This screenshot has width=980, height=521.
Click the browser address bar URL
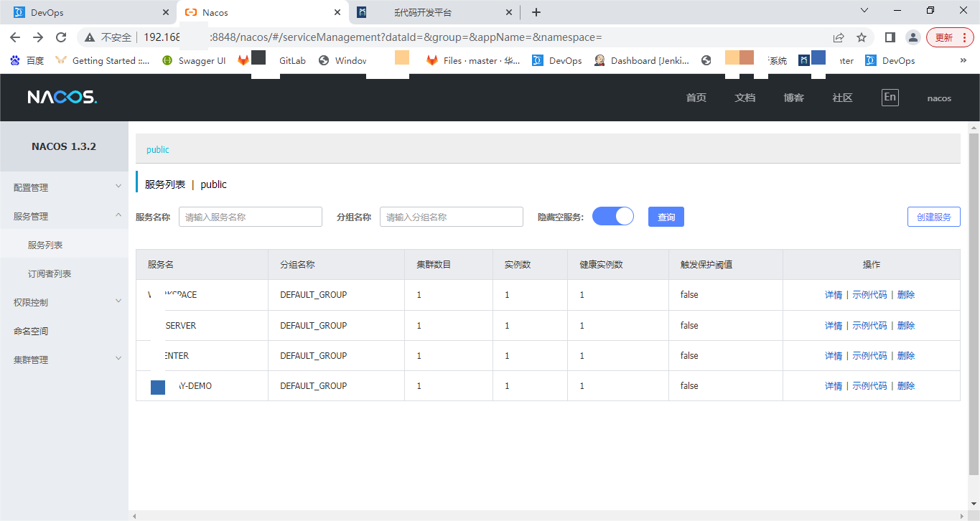pos(373,37)
